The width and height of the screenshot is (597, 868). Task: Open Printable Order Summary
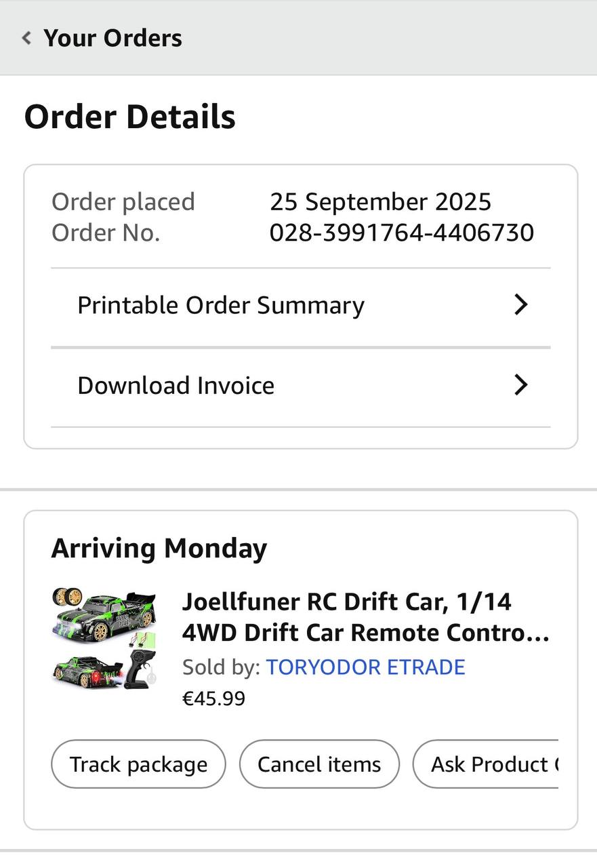click(x=221, y=305)
